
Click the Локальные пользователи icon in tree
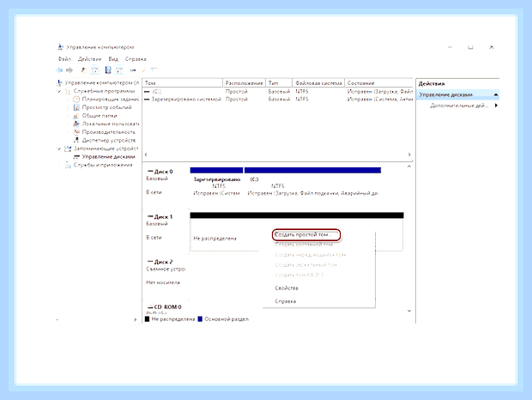point(76,124)
